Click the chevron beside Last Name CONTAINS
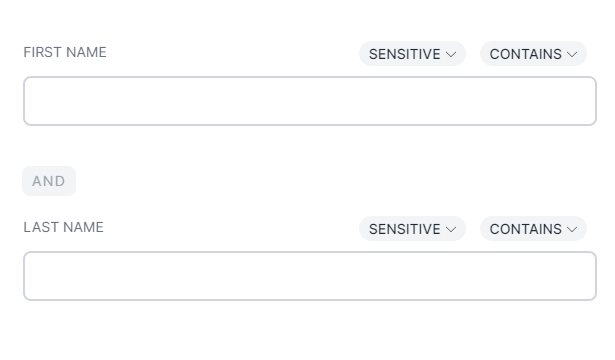 (572, 229)
